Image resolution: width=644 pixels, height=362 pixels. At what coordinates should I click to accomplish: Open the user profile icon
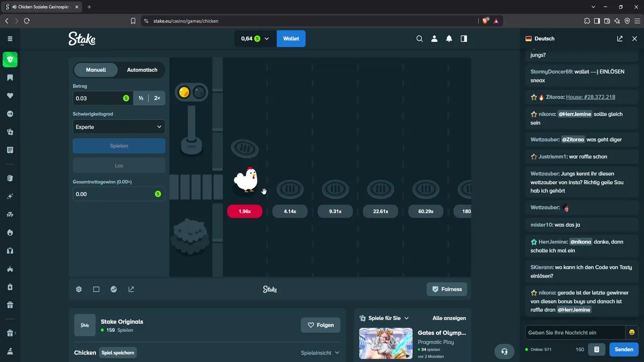pos(434,39)
